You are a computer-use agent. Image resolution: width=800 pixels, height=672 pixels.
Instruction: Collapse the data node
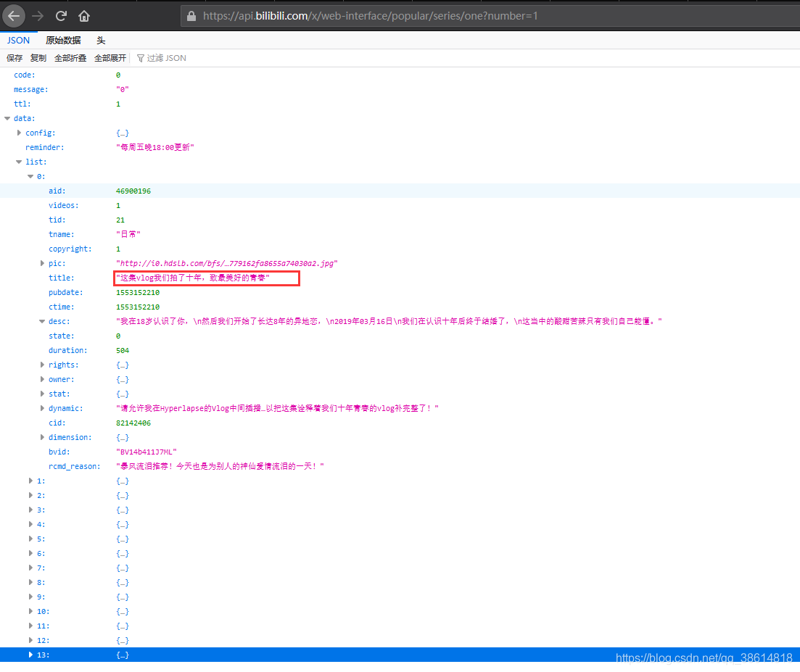pos(7,118)
